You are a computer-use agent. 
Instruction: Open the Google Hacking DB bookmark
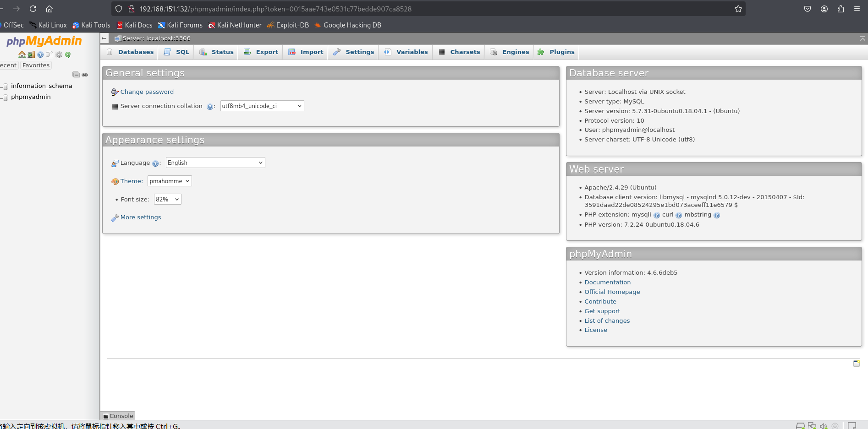[x=348, y=25]
